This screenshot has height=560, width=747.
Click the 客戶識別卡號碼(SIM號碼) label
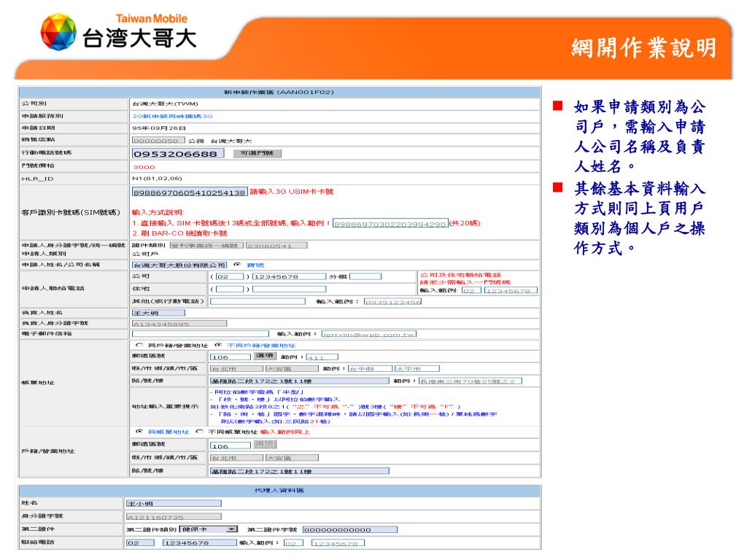click(x=71, y=212)
